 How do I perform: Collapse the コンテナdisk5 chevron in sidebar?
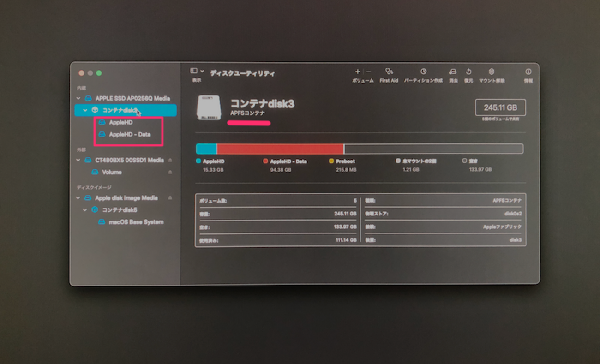coord(85,210)
